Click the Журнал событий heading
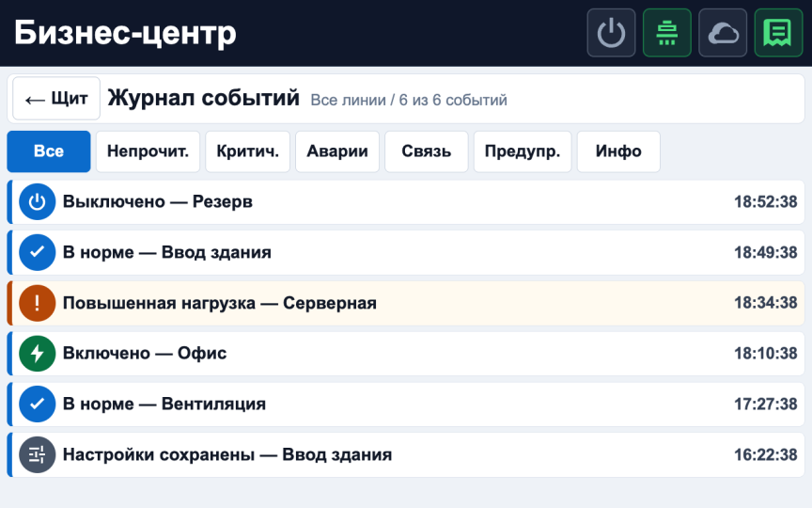The width and height of the screenshot is (812, 508). [x=204, y=98]
